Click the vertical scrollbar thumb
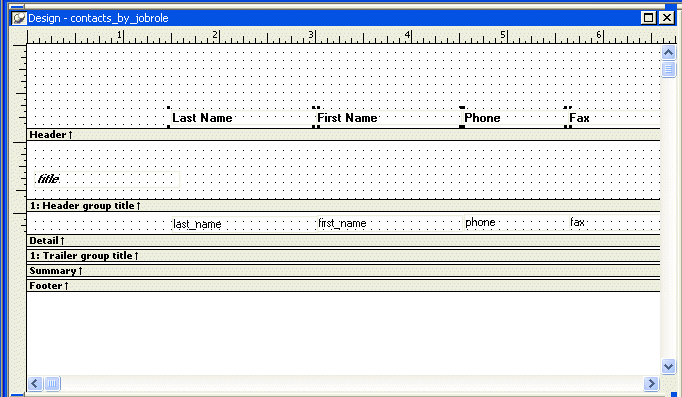Viewport: 682px width, 397px height. [669, 69]
